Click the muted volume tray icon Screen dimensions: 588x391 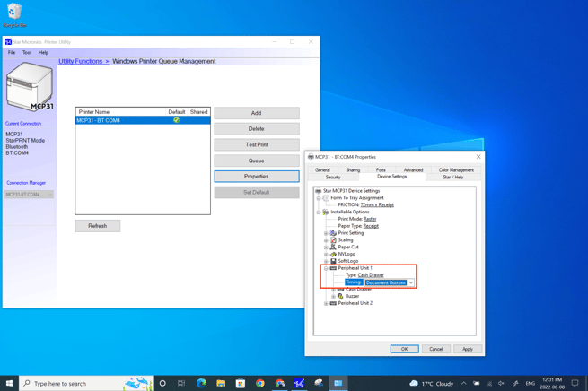(502, 384)
